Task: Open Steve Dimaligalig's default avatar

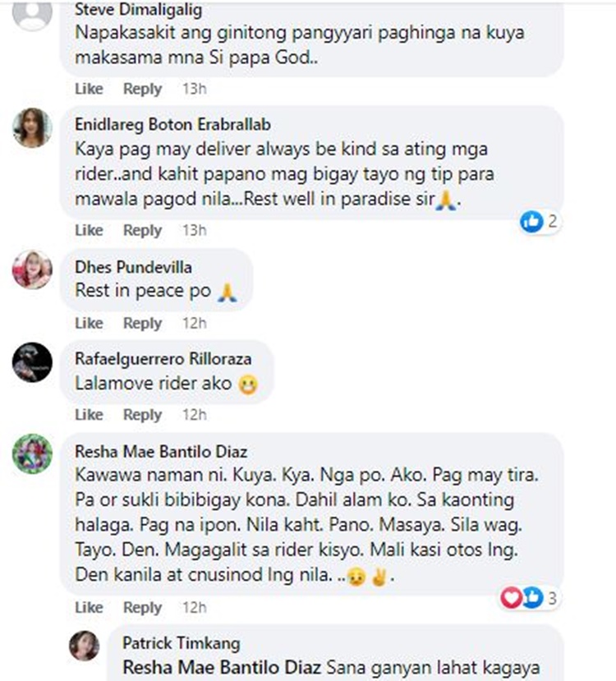Action: [x=32, y=13]
